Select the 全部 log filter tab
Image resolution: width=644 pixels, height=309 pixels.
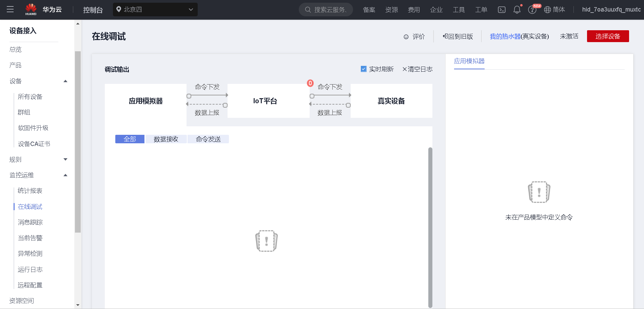pyautogui.click(x=130, y=139)
